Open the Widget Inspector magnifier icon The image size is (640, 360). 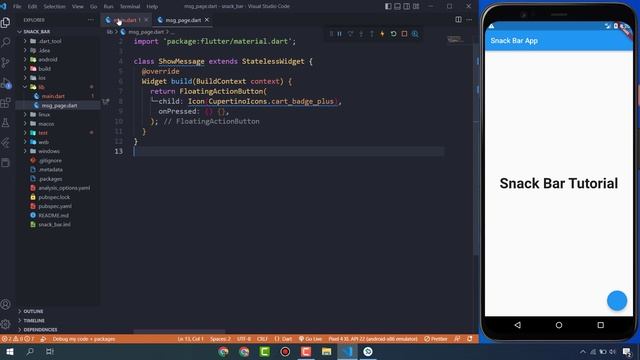[x=415, y=34]
